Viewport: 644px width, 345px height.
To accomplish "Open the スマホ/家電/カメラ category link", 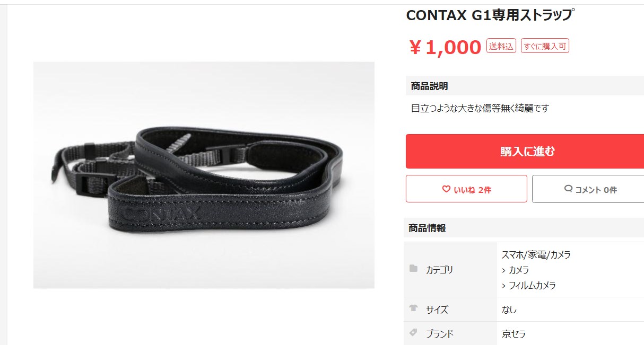I will click(536, 254).
